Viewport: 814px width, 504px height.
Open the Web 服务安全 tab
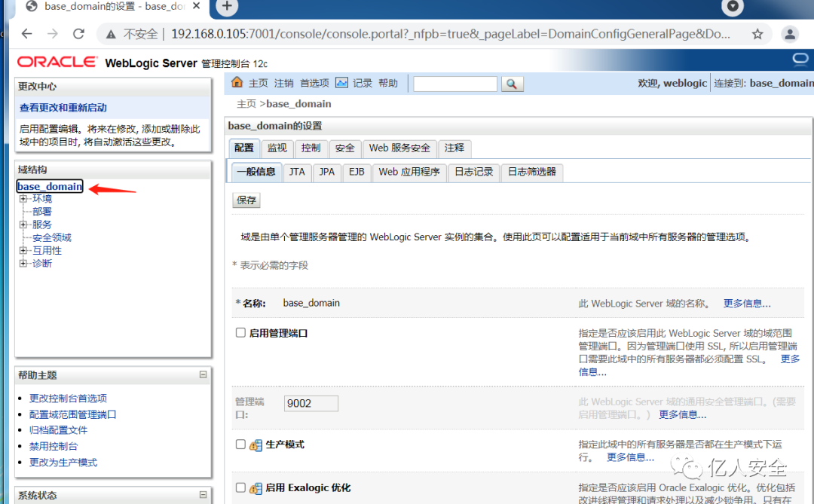[399, 148]
